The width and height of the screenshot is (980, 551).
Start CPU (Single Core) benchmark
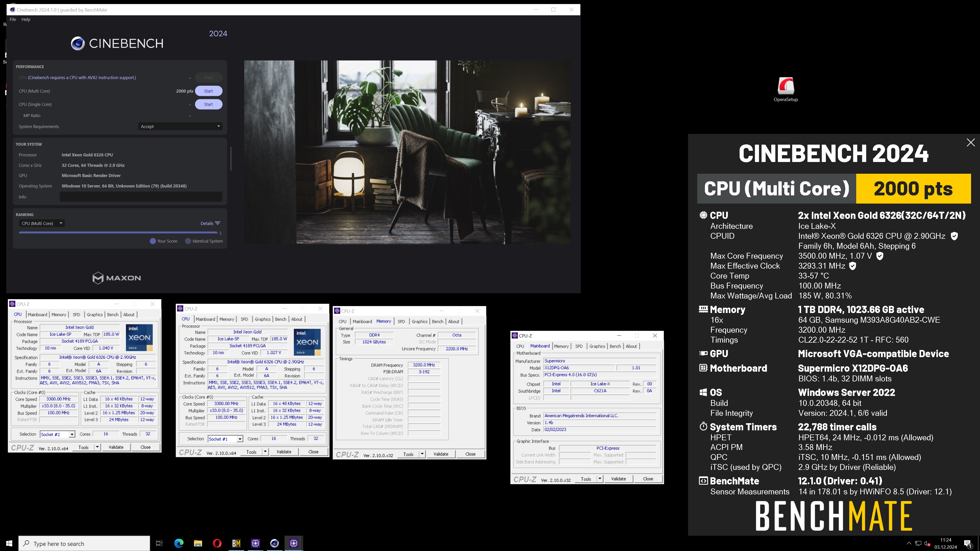[209, 104]
